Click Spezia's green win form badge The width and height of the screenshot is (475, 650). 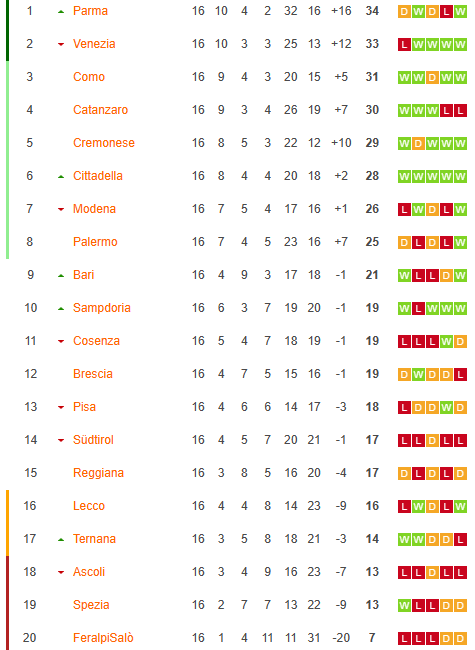click(x=404, y=606)
